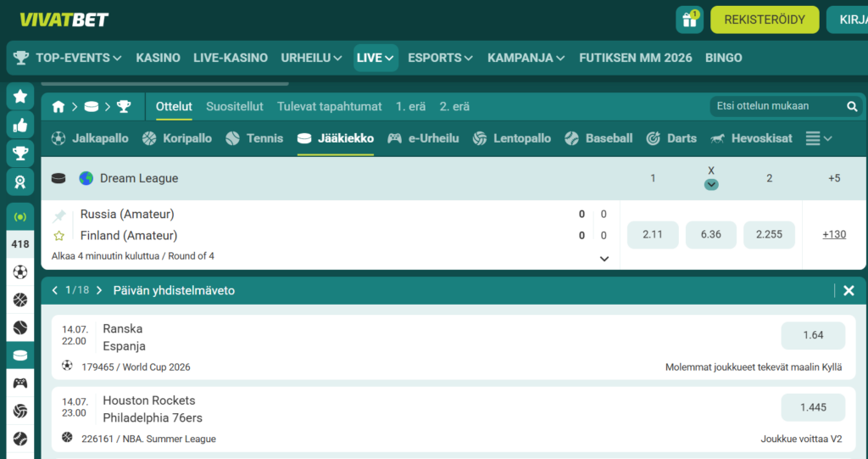The image size is (868, 459).
Task: Select the baseball sidebar icon
Action: (x=20, y=439)
